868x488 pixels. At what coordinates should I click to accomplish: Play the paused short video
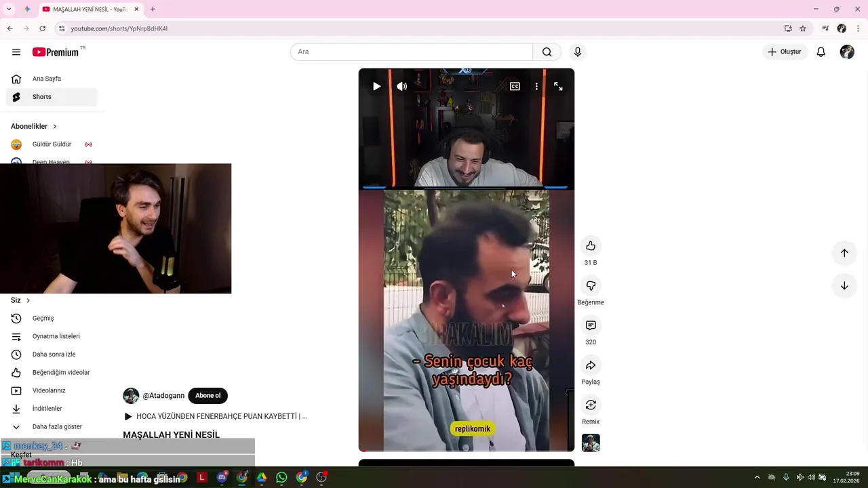[x=376, y=86]
